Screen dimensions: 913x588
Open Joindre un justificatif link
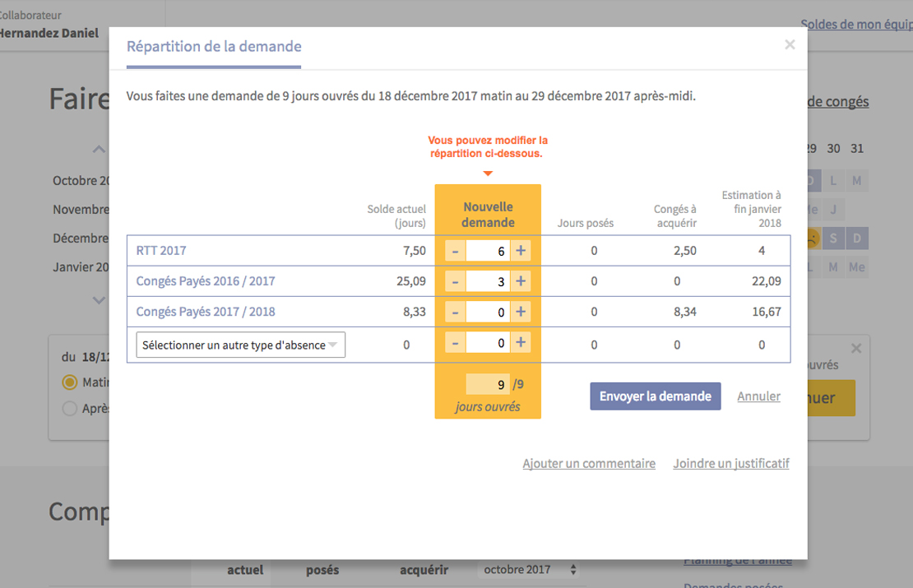(731, 464)
